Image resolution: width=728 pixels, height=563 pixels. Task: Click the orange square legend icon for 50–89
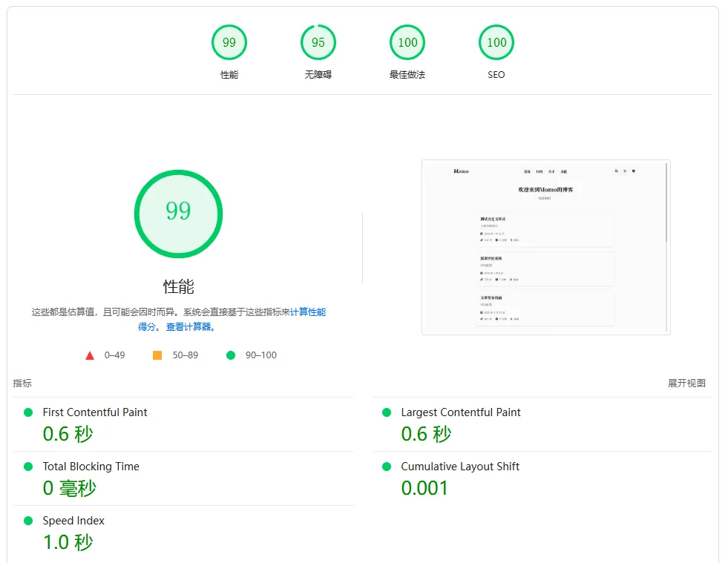click(x=157, y=355)
